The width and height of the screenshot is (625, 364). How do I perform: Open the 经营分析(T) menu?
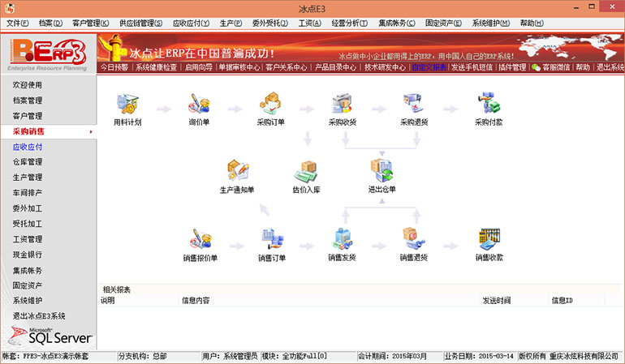tap(350, 23)
